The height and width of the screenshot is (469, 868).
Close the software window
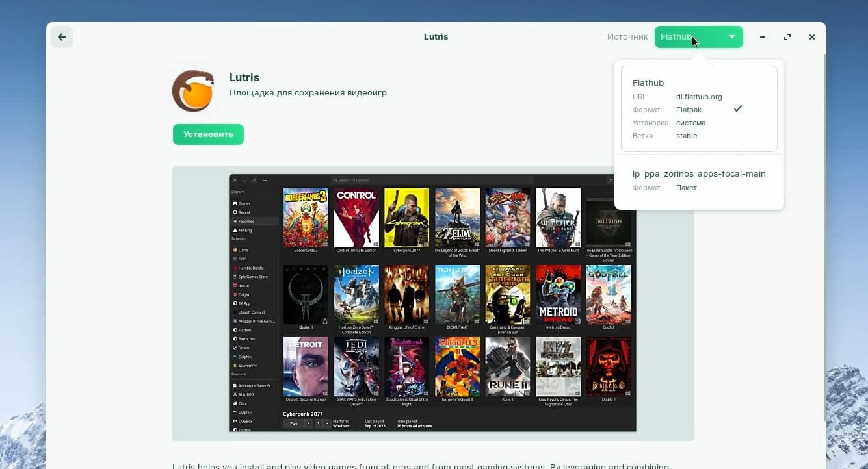(812, 37)
